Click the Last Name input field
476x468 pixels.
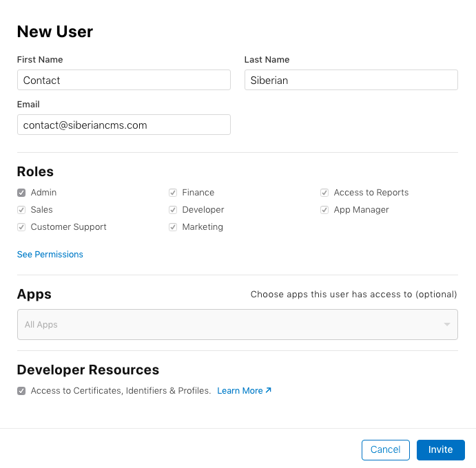[x=351, y=80]
